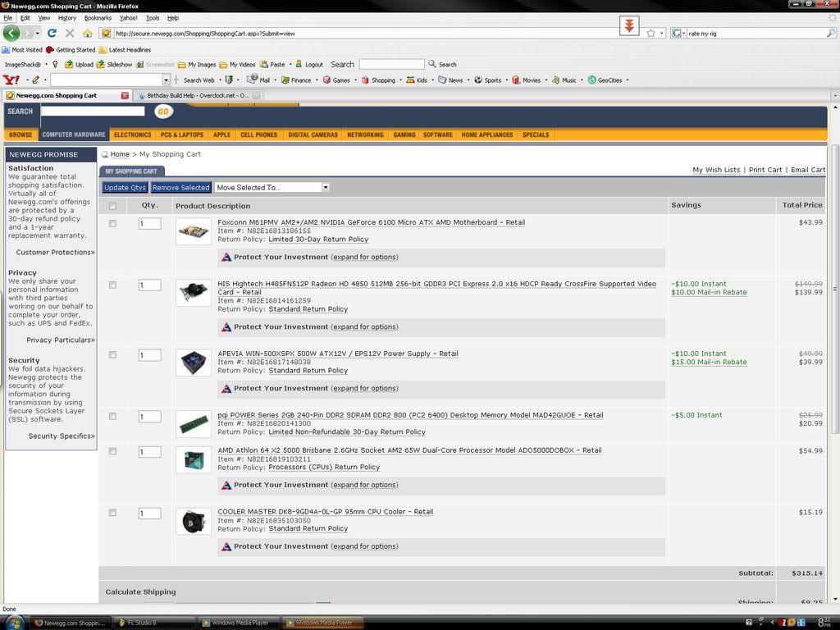Expand Protect Your Investment options for the video card

(x=367, y=326)
